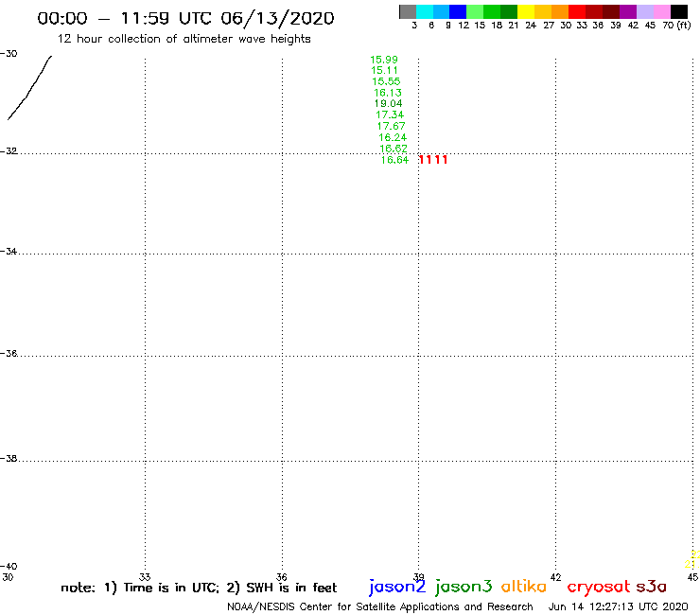Select the lavender swatch in the color scale
The height and width of the screenshot is (615, 700).
point(644,12)
